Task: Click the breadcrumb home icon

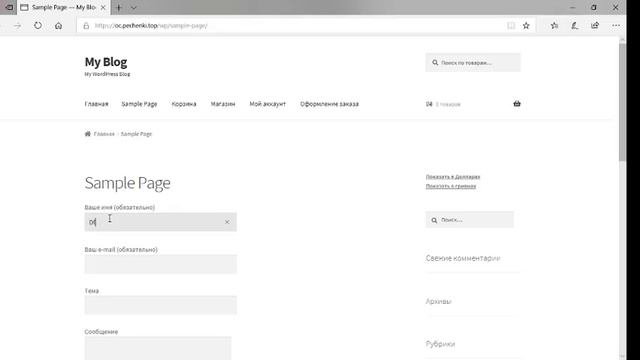Action: click(x=87, y=134)
